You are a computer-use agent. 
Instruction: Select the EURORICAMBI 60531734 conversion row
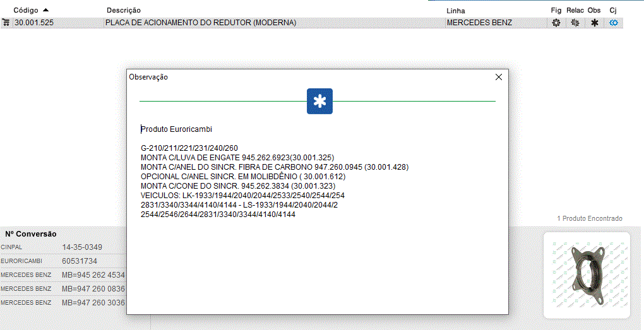[x=63, y=261]
